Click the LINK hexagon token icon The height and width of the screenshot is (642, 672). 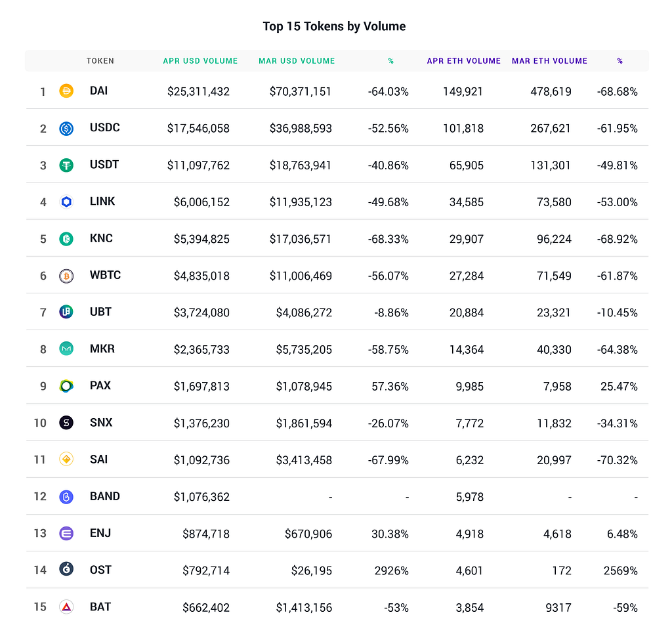(66, 202)
